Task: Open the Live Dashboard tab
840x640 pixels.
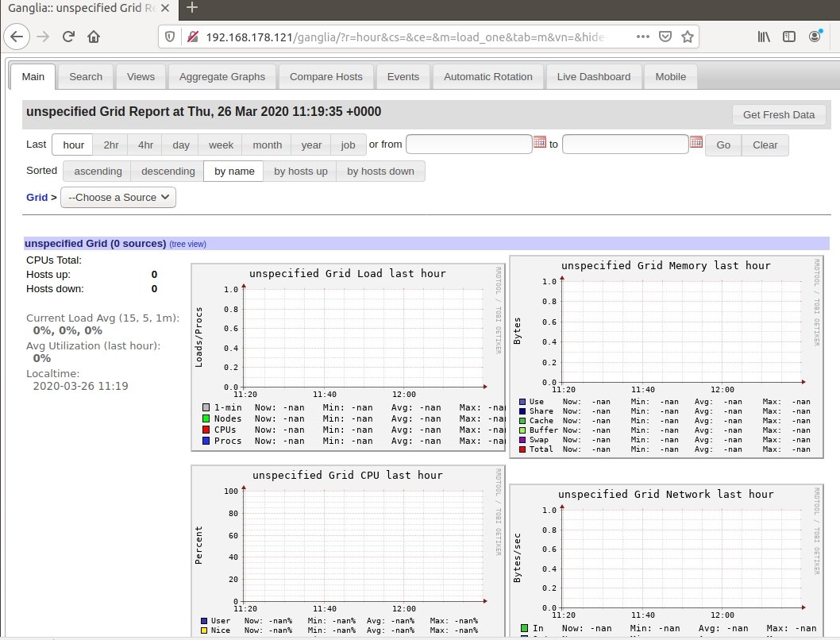Action: pyautogui.click(x=593, y=77)
